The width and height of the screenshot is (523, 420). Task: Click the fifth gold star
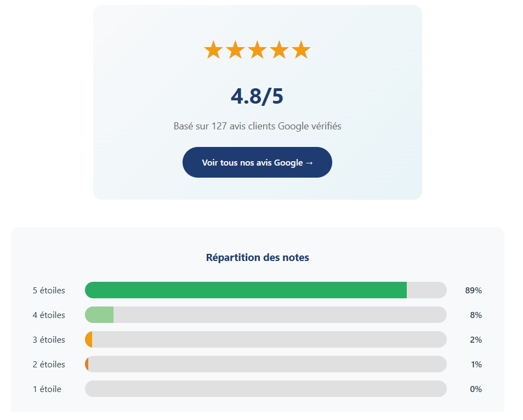301,50
